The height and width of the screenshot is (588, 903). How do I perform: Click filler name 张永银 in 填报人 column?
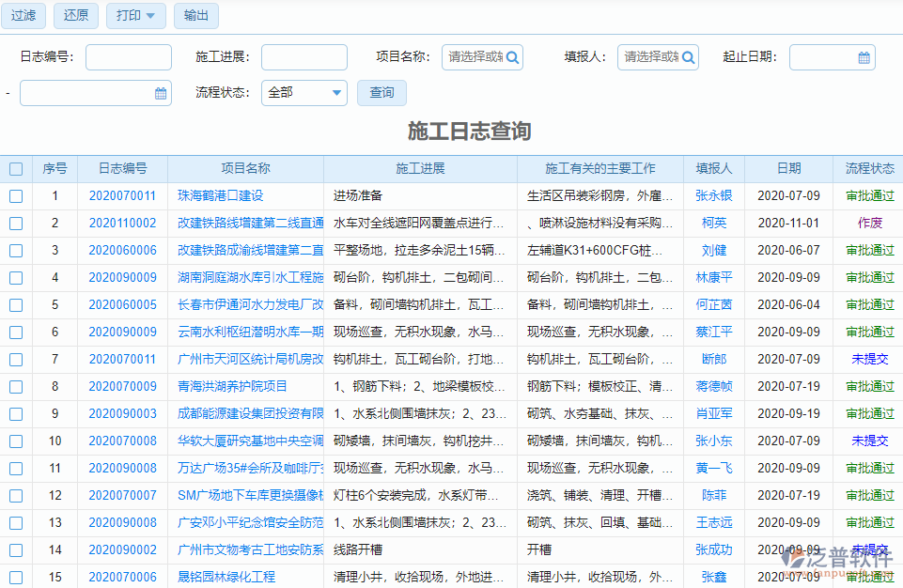(713, 195)
